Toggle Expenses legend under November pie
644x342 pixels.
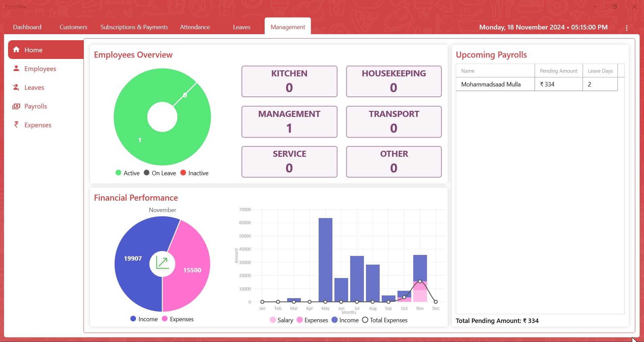pyautogui.click(x=178, y=319)
